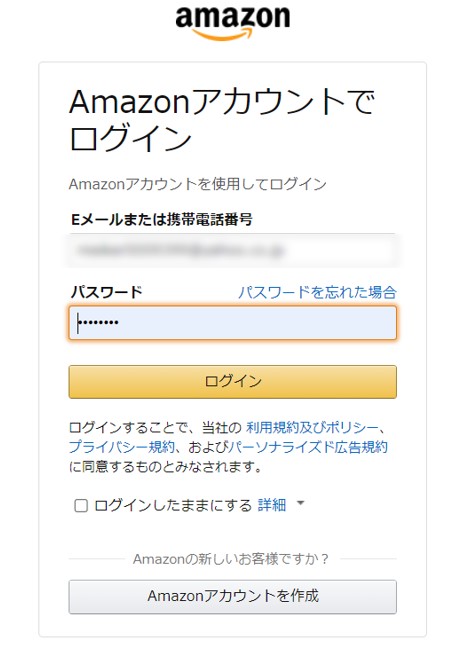Click the bold パスワード label
The image size is (451, 651).
106,292
